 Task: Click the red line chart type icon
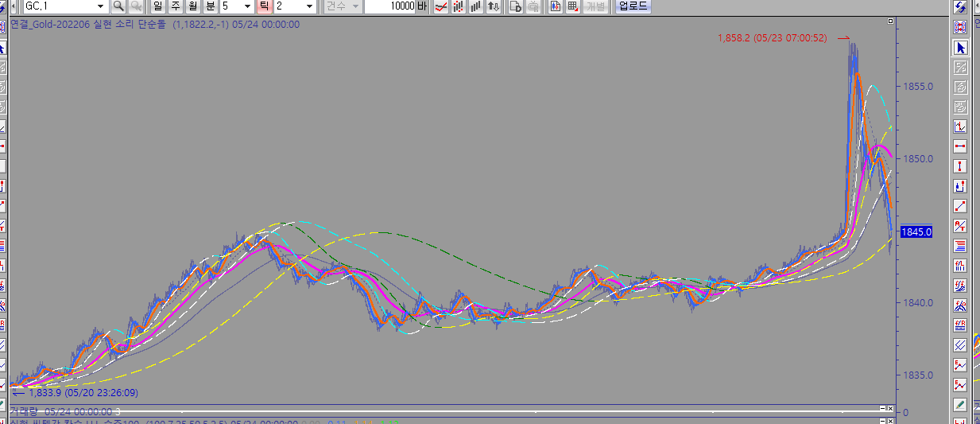[440, 6]
